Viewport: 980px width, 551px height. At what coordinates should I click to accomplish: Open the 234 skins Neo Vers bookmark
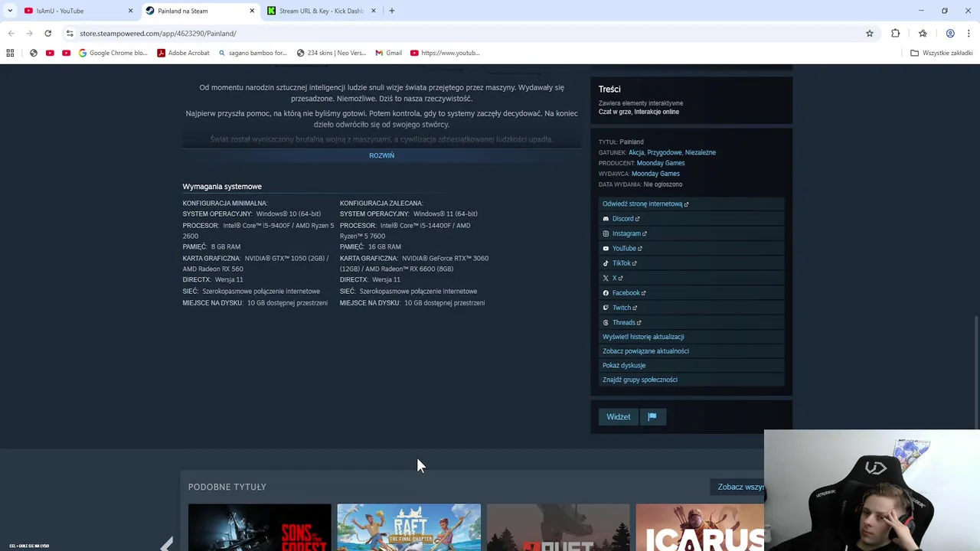[332, 53]
